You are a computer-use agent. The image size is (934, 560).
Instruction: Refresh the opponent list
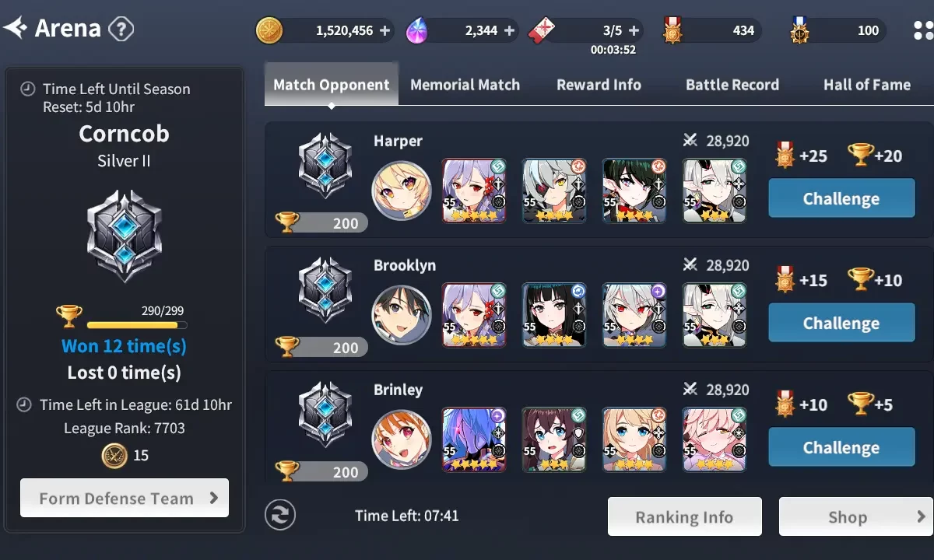click(280, 515)
